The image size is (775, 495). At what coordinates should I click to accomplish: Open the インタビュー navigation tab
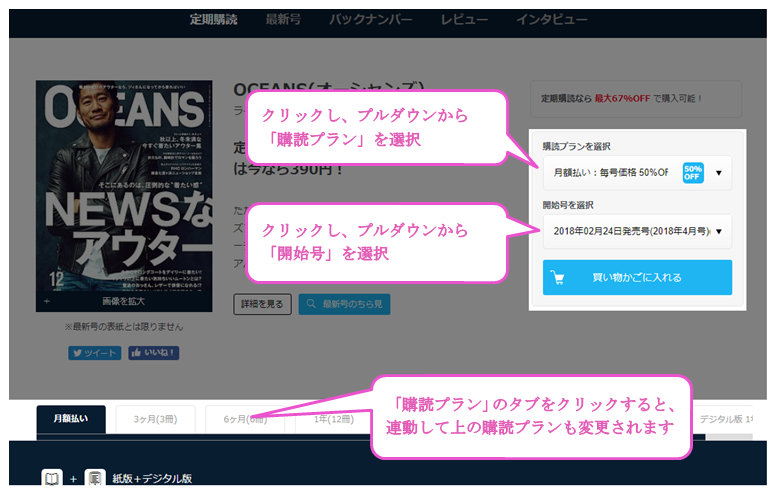552,20
